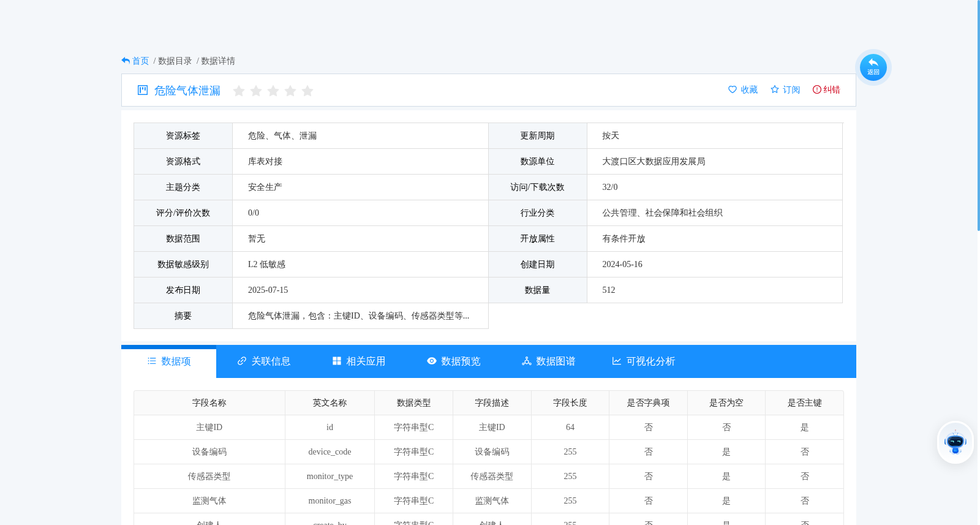
Task: Click the 危险、气体、泄漏 resource tags value
Action: coord(282,136)
